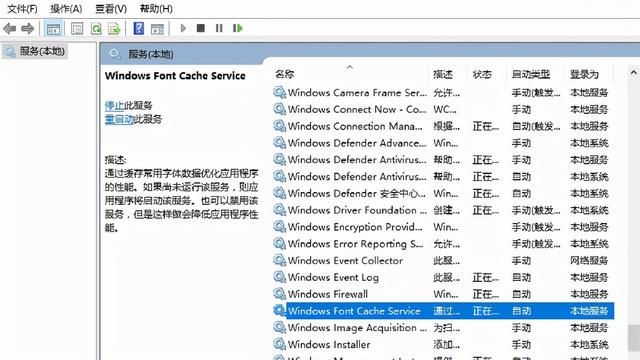This screenshot has height=360, width=640.
Task: Click the Export List toolbar icon
Action: 114,29
